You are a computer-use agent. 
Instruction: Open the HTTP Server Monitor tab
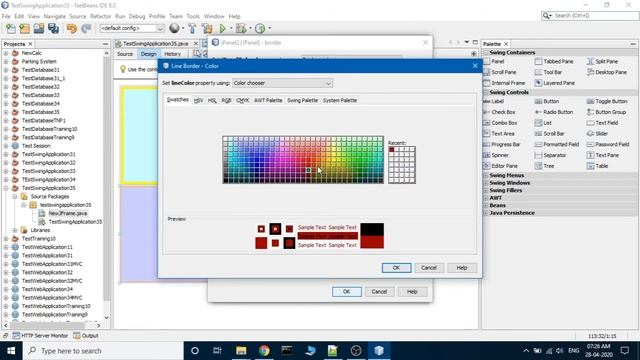click(40, 336)
